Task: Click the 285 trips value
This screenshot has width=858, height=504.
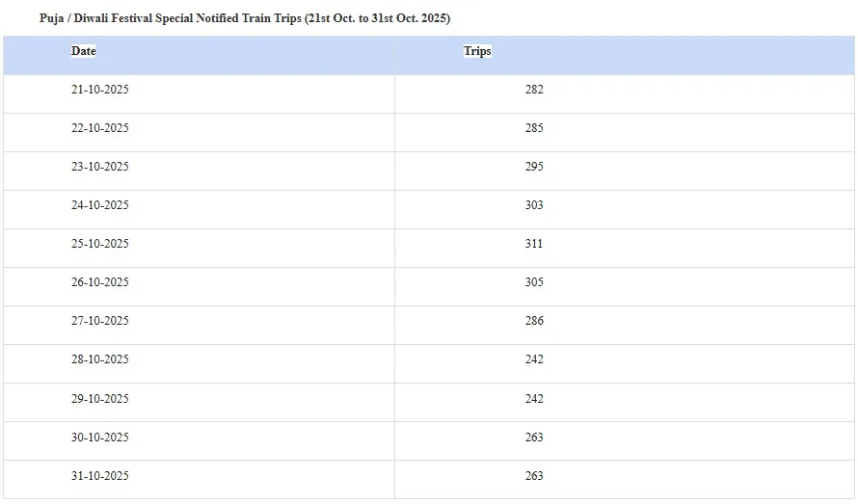Action: click(x=534, y=128)
